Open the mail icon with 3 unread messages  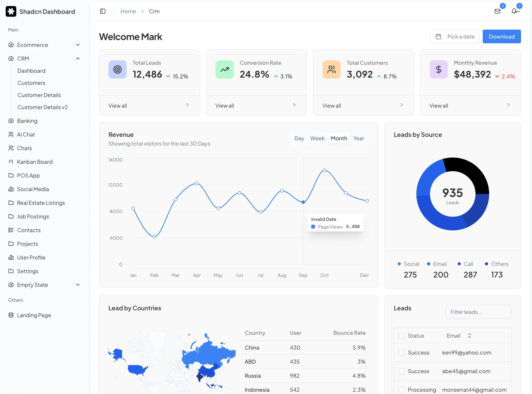[498, 11]
